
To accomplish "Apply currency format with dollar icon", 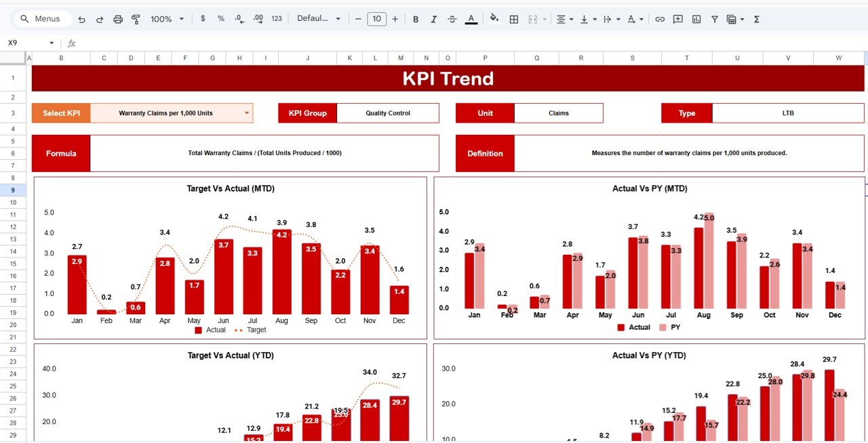I will pyautogui.click(x=203, y=19).
